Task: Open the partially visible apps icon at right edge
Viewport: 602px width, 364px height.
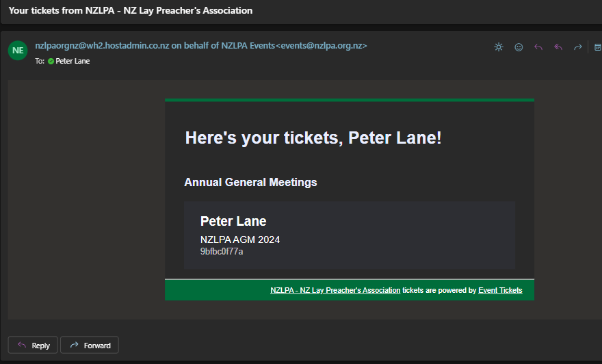Action: click(598, 47)
